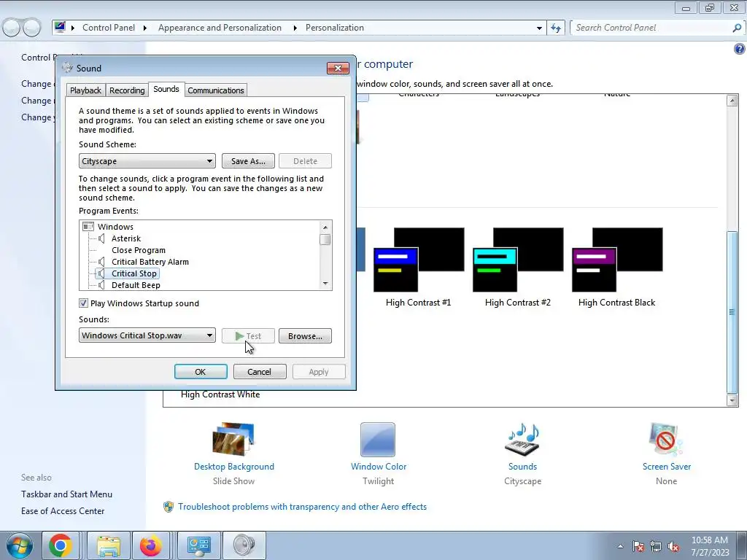Image resolution: width=747 pixels, height=560 pixels.
Task: Open Ease of Access Center link
Action: (63, 511)
